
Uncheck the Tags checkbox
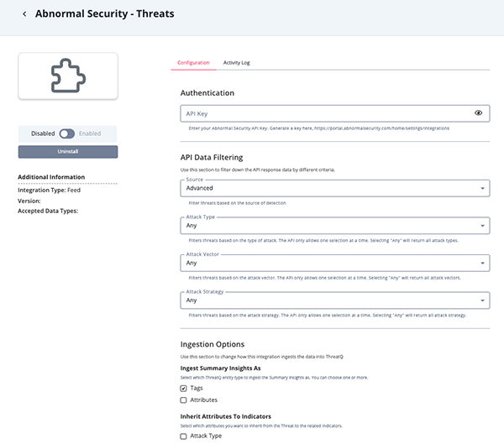point(183,389)
